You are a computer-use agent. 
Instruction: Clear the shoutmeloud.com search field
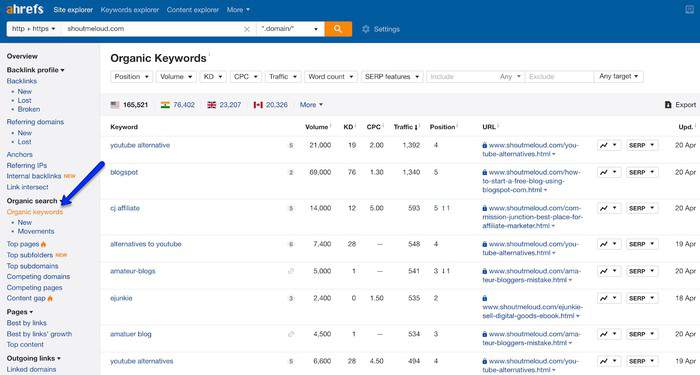point(246,29)
